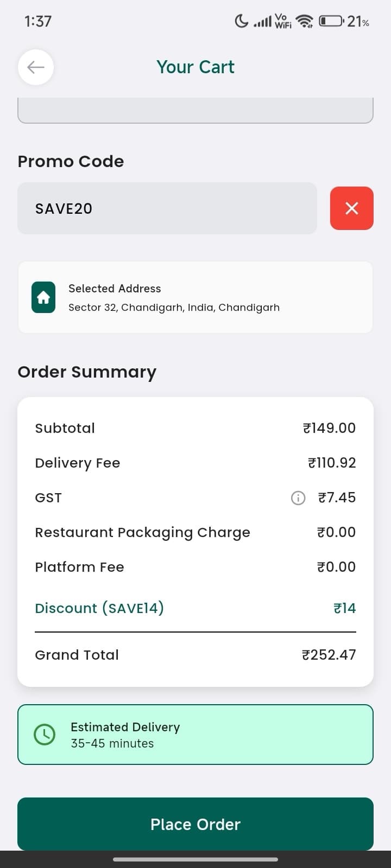Tap the signal strength icon
The image size is (391, 868).
pyautogui.click(x=263, y=22)
